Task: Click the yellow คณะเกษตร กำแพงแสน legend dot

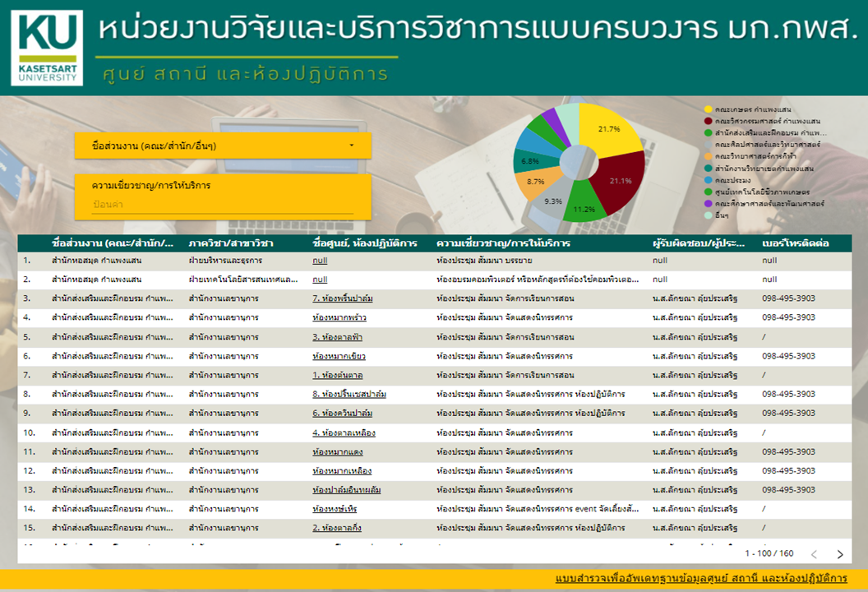Action: tap(708, 109)
